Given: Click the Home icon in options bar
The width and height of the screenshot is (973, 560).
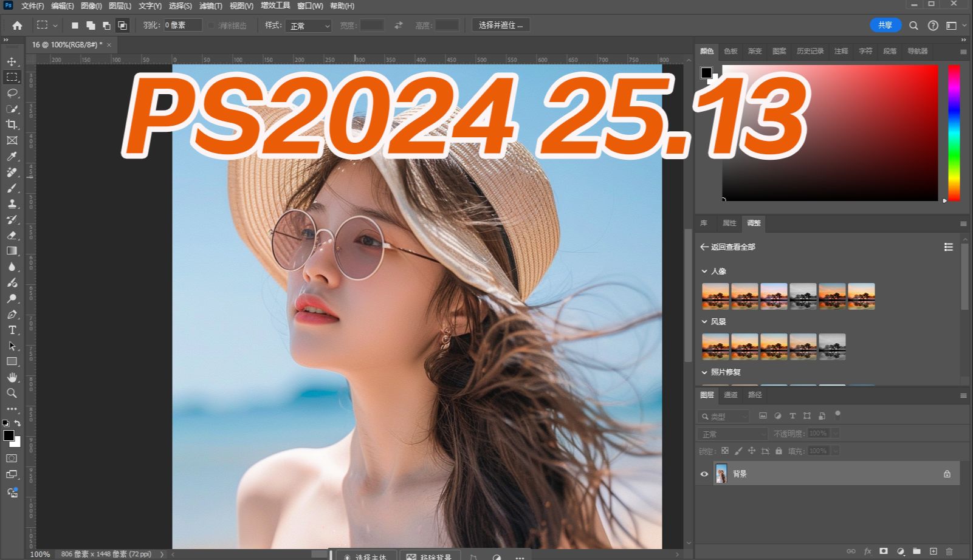Looking at the screenshot, I should coord(17,26).
